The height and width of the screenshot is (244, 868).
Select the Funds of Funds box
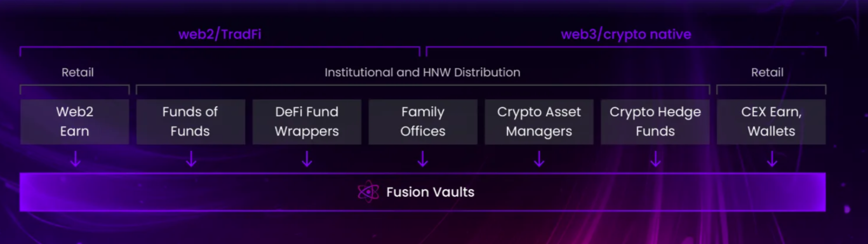pyautogui.click(x=191, y=122)
